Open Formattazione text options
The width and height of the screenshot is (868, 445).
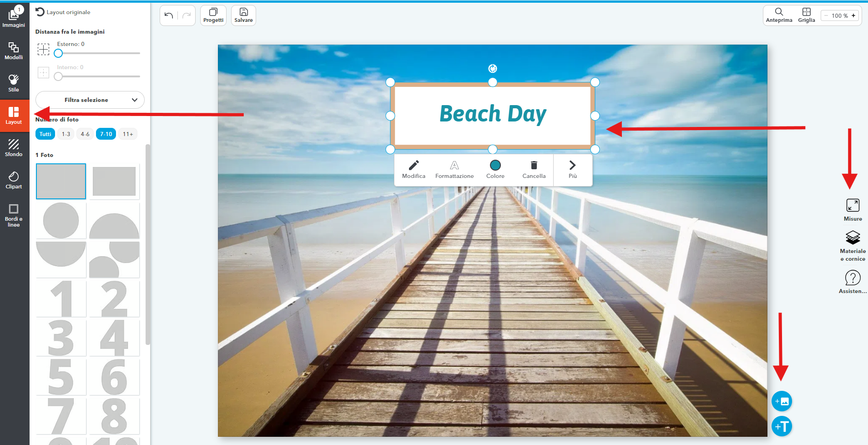pyautogui.click(x=454, y=169)
